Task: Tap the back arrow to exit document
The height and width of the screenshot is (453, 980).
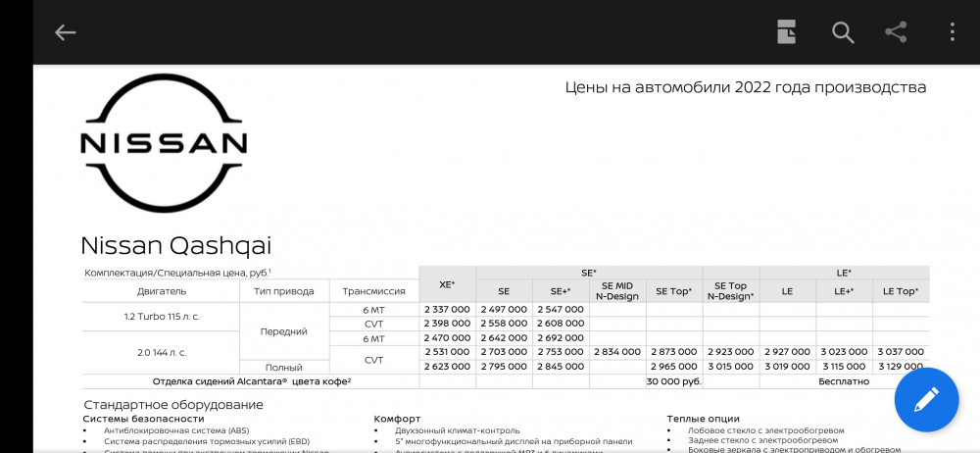Action: pyautogui.click(x=65, y=32)
